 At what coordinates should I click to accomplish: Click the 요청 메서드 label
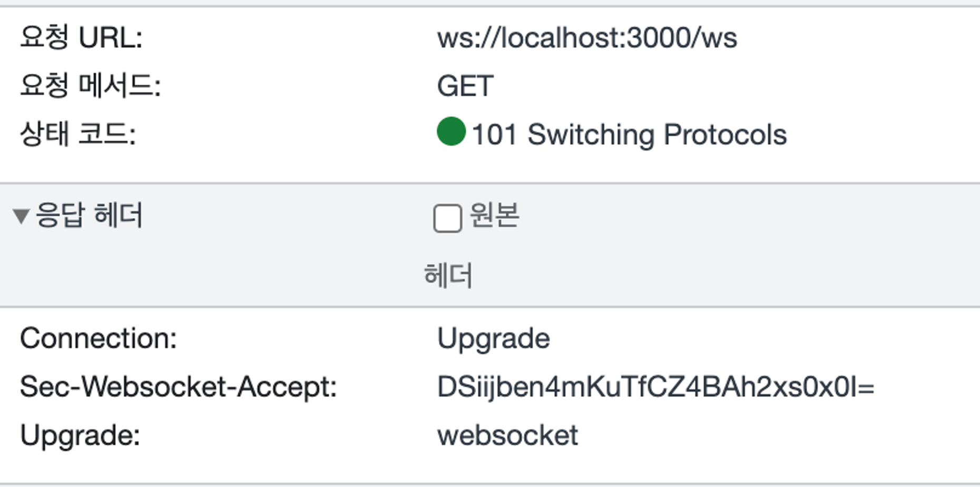click(91, 86)
